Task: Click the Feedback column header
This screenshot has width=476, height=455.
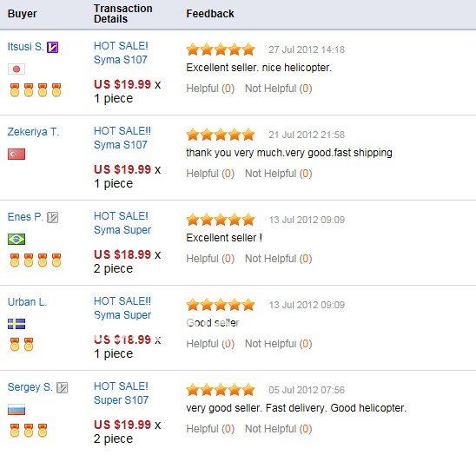Action: point(210,14)
